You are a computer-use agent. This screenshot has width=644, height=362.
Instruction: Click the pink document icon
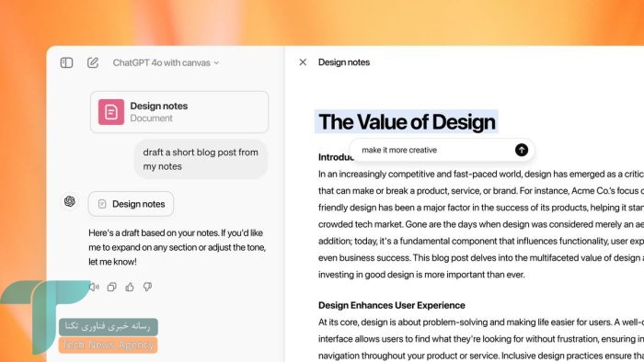pyautogui.click(x=111, y=111)
